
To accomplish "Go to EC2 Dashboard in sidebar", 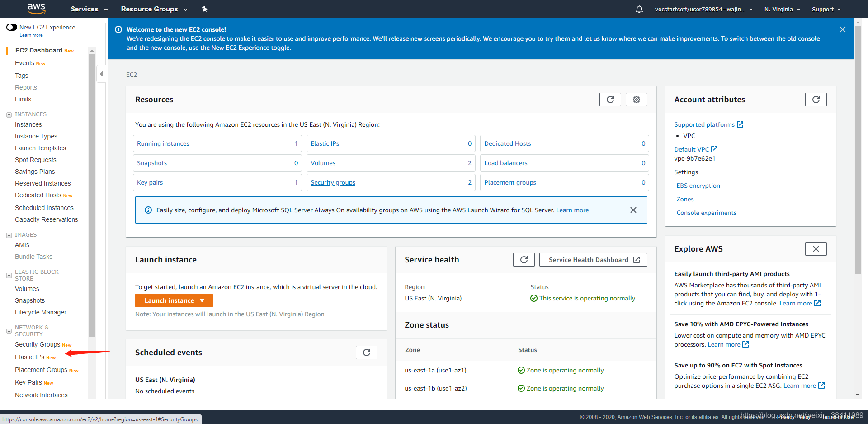I will coord(39,50).
